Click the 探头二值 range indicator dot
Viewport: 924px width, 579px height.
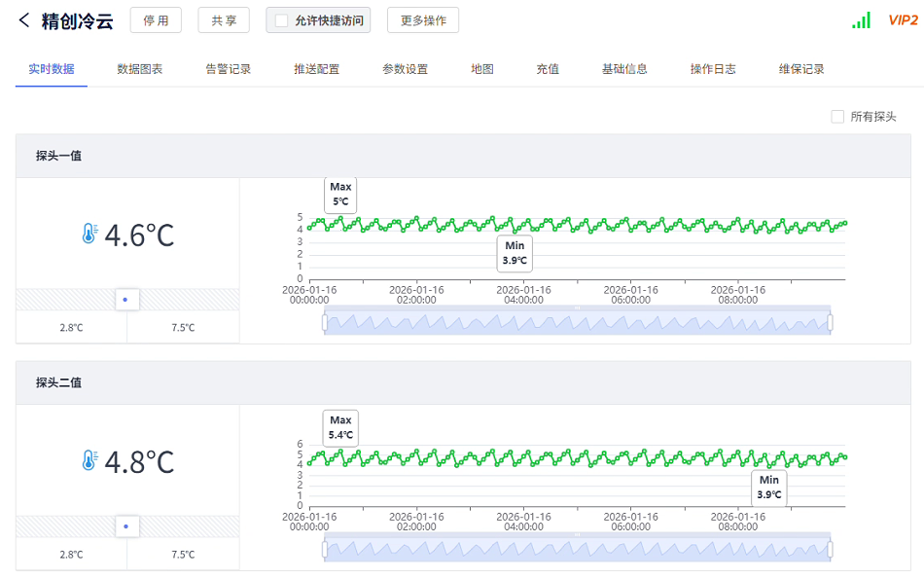pyautogui.click(x=126, y=526)
